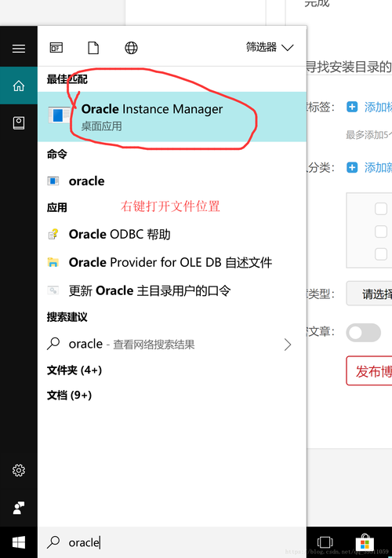The width and height of the screenshot is (392, 558).
Task: Open Microsoft Store on taskbar
Action: (365, 542)
